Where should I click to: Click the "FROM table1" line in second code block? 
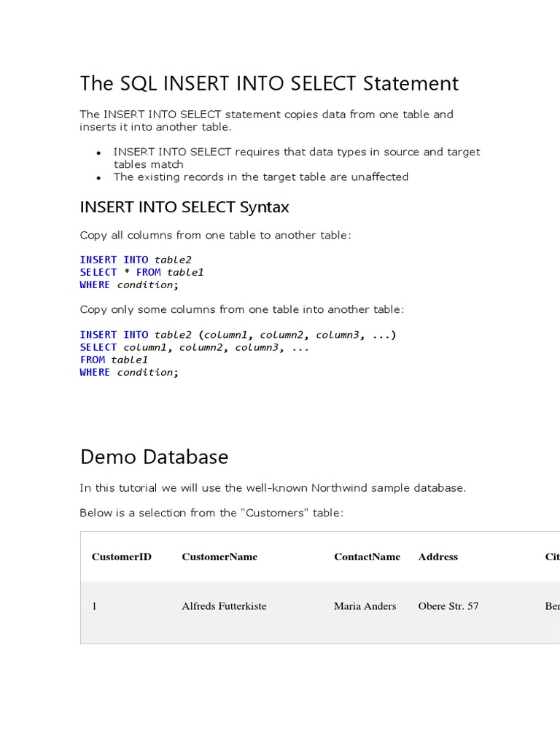[x=114, y=360]
